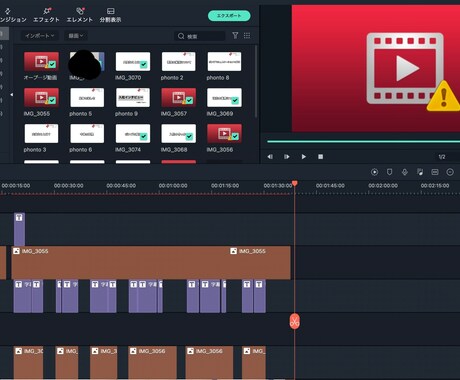Screen dimensions: 460x380
Task: Select the IMG_3070 media thumbnail
Action: 133,61
